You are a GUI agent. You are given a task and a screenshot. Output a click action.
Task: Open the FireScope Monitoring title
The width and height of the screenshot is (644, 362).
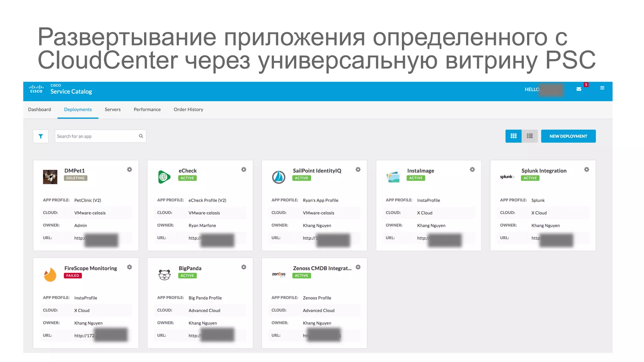point(91,268)
